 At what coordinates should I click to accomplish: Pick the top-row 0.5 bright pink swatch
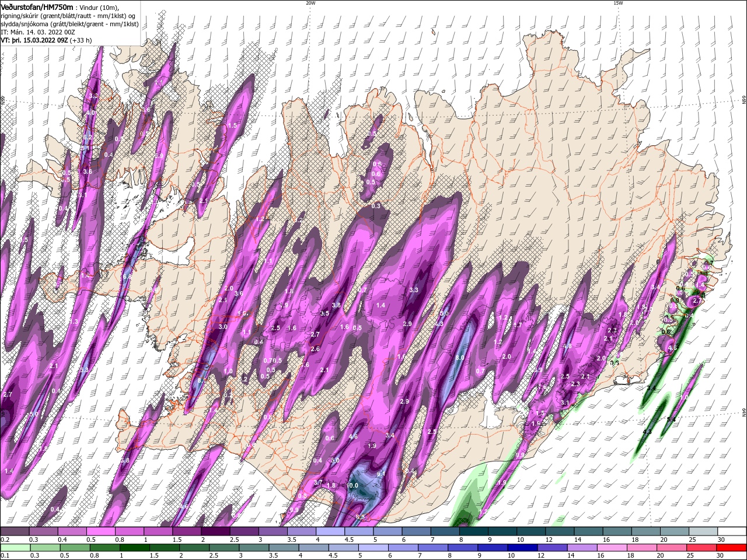pos(100,531)
